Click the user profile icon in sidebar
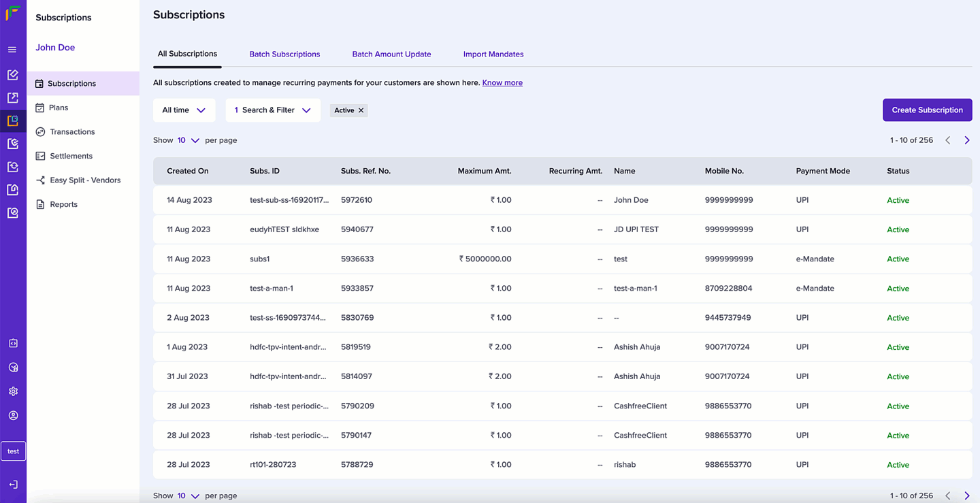Image resolution: width=980 pixels, height=503 pixels. [x=13, y=416]
